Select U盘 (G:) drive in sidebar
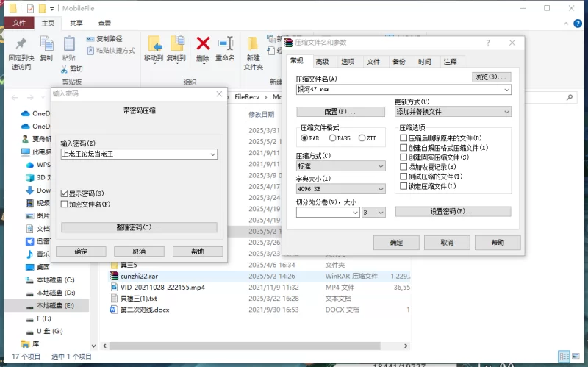Viewport: 588px width, 367px height. click(44, 331)
